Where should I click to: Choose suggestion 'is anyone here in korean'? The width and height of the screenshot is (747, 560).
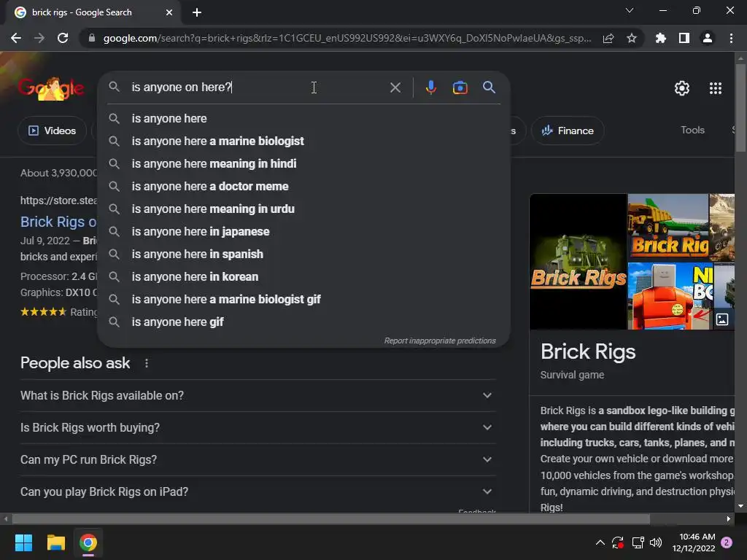(304, 276)
